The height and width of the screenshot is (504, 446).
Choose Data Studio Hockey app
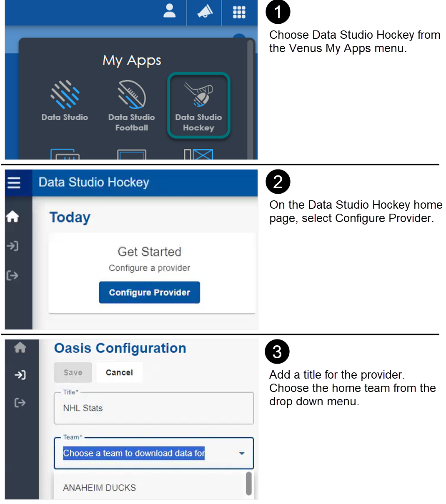click(x=198, y=106)
